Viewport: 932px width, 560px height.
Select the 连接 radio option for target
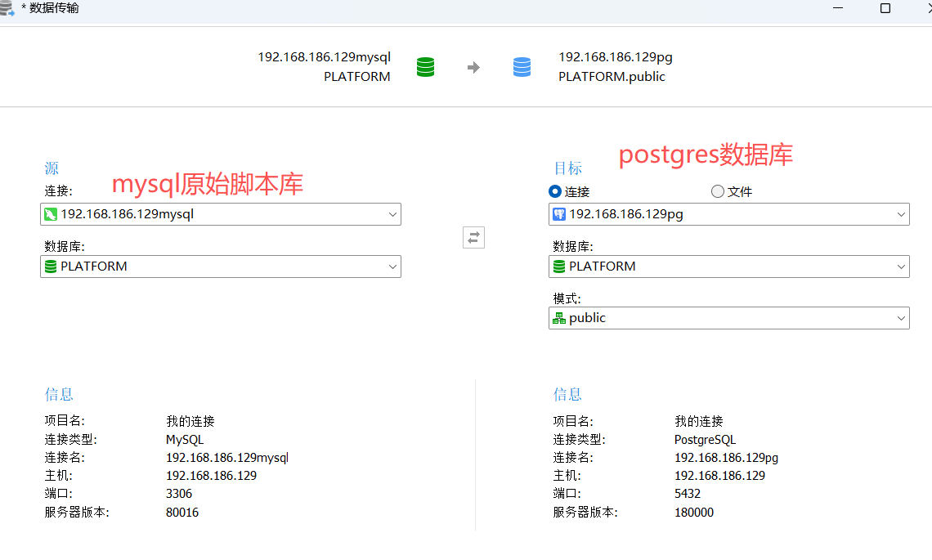point(554,191)
